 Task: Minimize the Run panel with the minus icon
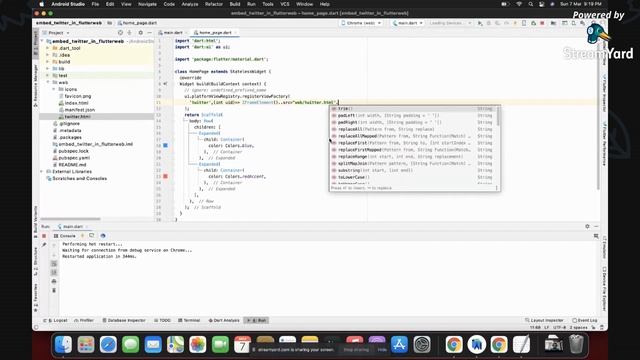coord(596,226)
